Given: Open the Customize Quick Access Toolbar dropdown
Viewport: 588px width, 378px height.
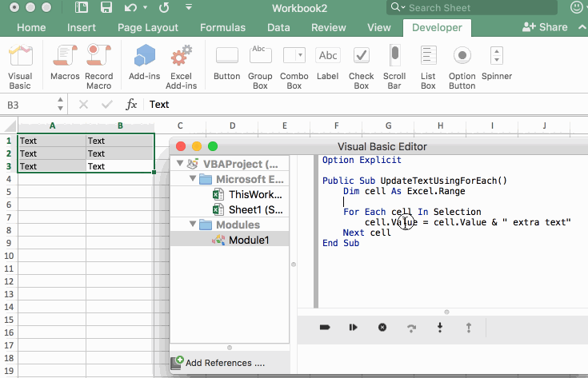Looking at the screenshot, I should 189,6.
